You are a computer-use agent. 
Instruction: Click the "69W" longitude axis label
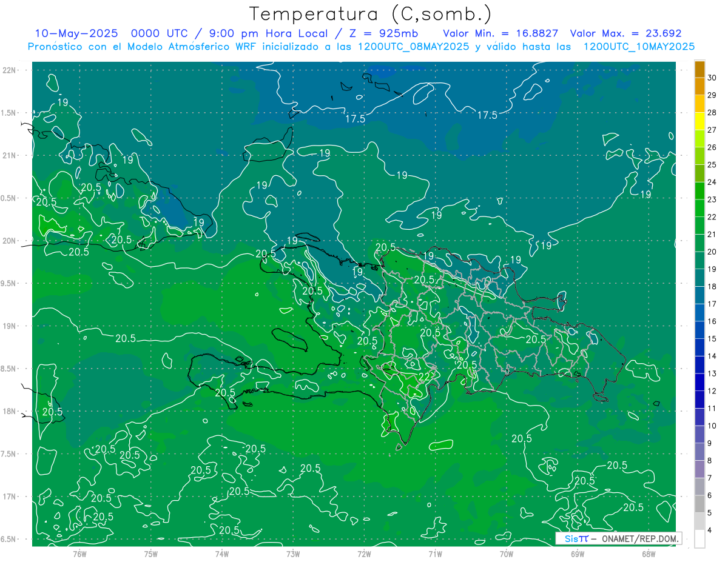578,554
